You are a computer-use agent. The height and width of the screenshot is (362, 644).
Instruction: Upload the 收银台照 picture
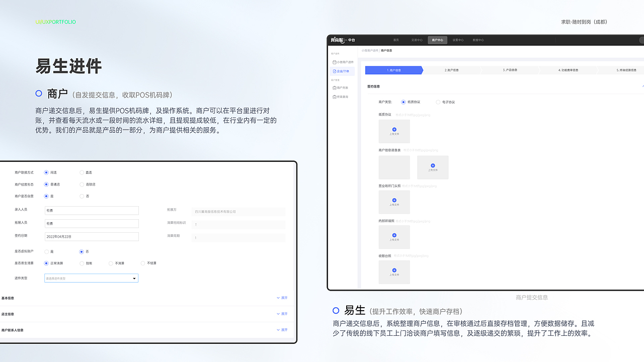[394, 272]
